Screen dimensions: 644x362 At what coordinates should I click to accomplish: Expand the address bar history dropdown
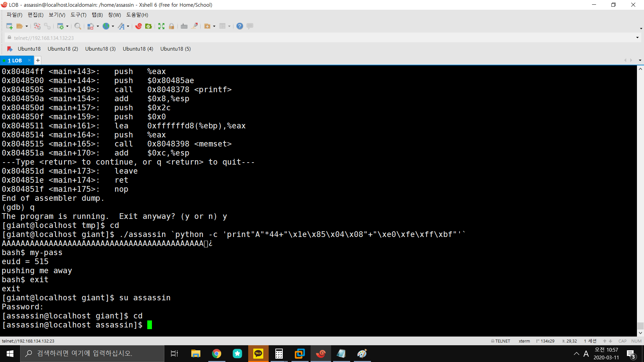637,38
